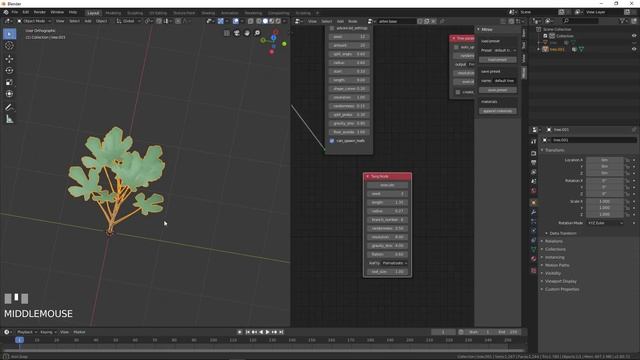Viewport: 640px width, 360px height.
Task: Pick the Rotate tool
Action: coord(9,71)
